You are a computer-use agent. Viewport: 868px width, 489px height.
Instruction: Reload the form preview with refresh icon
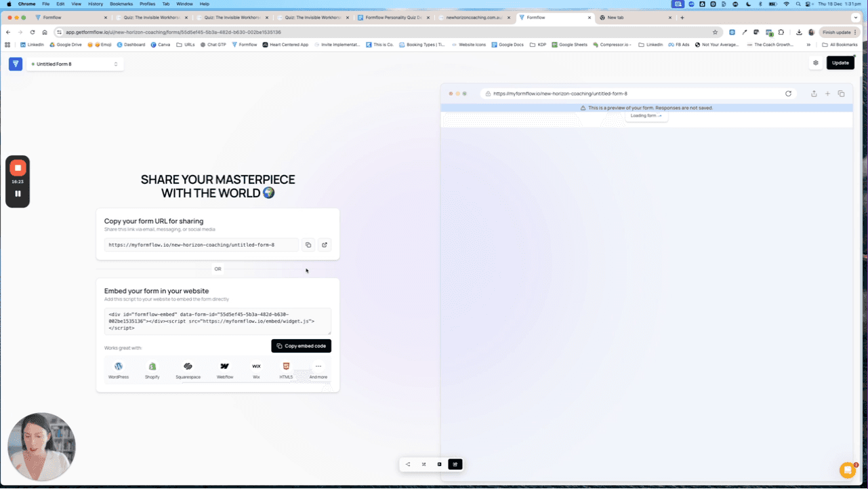coord(788,94)
